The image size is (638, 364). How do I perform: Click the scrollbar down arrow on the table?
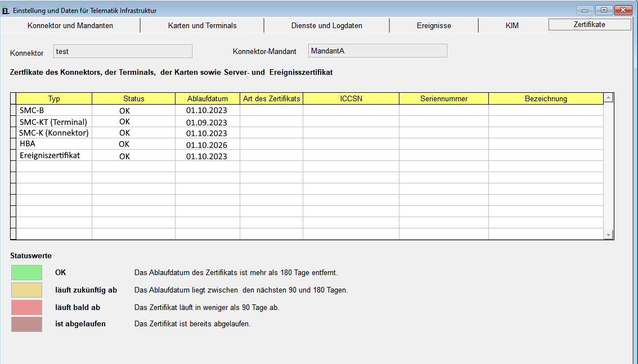pos(608,234)
